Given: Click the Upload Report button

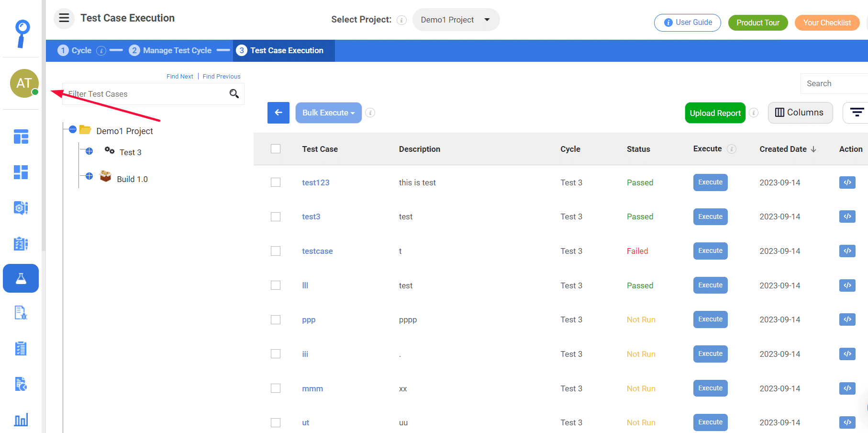Looking at the screenshot, I should tap(715, 113).
